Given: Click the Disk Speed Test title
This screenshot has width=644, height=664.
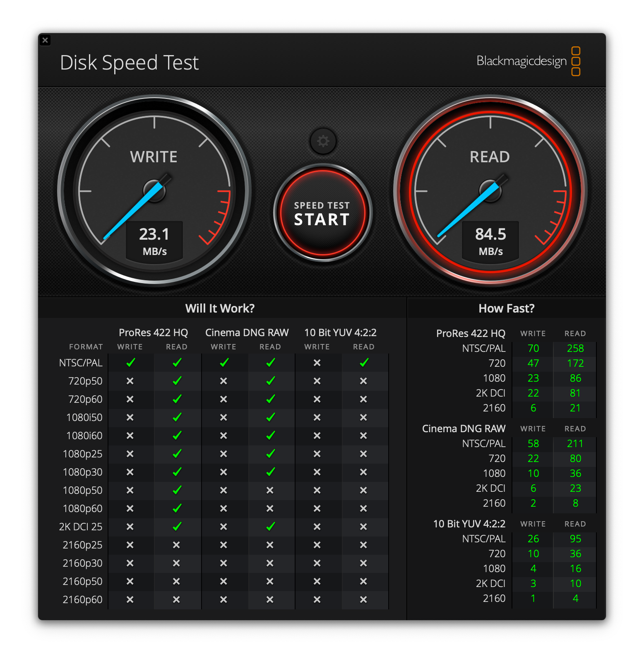Looking at the screenshot, I should 130,63.
